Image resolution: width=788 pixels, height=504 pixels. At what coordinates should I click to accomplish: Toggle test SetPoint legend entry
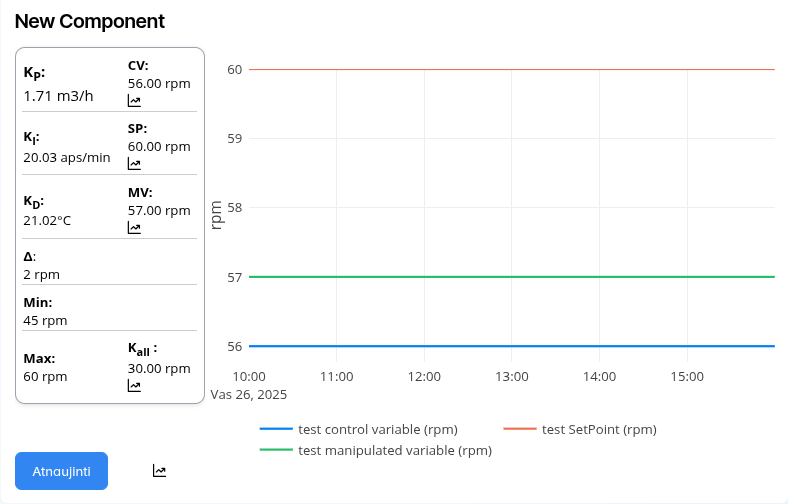[598, 429]
